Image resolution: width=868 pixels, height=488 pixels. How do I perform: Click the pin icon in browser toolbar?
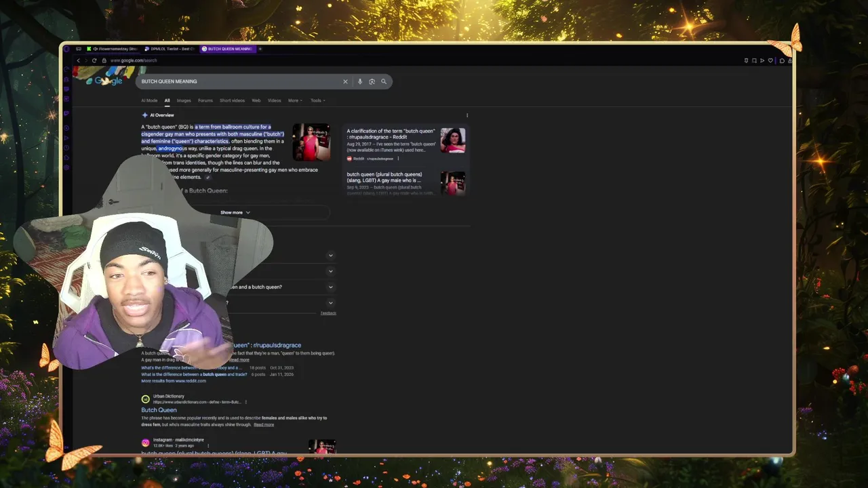click(746, 60)
